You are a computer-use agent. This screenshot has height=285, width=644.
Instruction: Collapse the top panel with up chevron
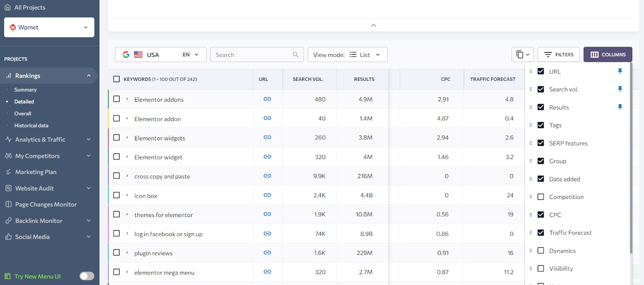[374, 25]
